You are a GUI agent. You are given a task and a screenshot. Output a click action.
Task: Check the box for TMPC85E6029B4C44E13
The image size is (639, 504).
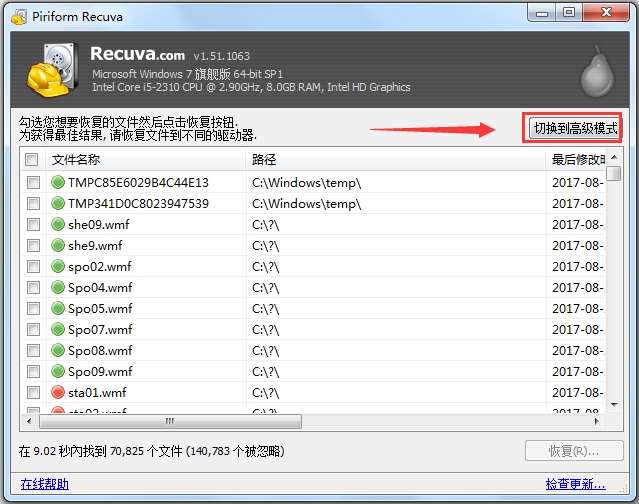pyautogui.click(x=33, y=182)
